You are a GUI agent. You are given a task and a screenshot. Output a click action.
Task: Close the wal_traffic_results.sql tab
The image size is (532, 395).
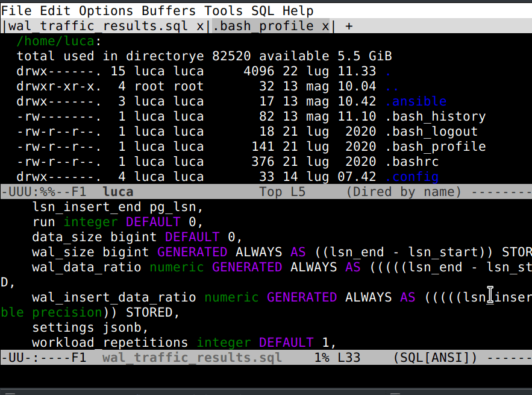click(198, 26)
